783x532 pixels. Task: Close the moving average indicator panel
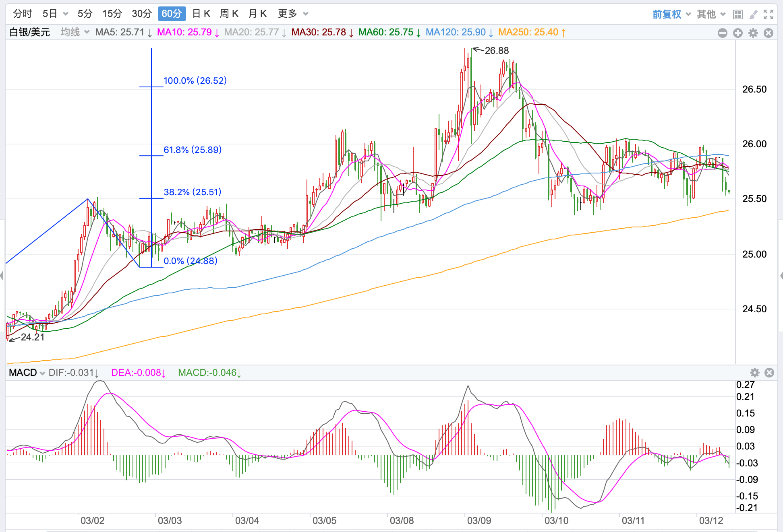pyautogui.click(x=768, y=33)
